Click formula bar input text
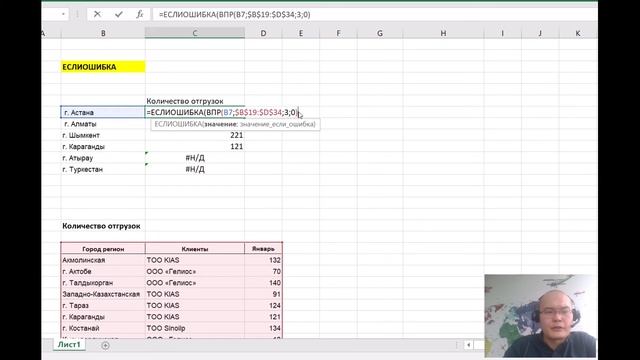 point(235,14)
